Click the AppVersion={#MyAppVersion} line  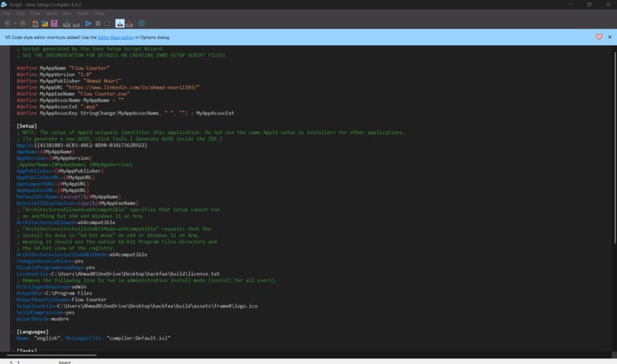[54, 158]
